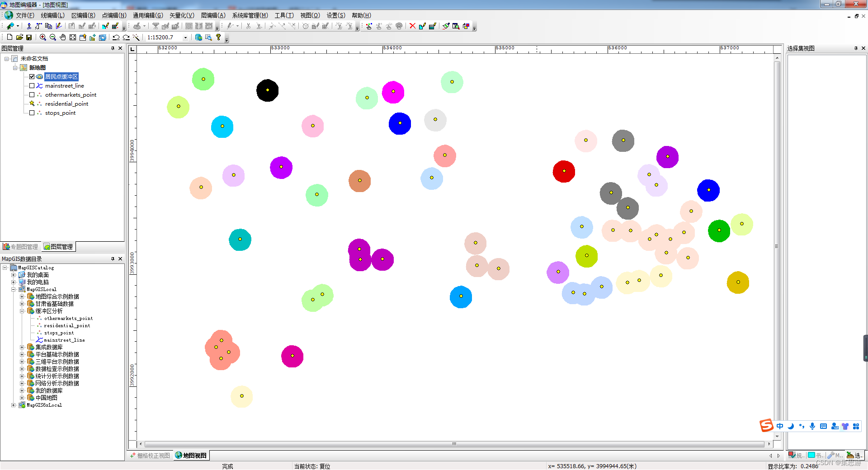Check the othermarkets_point layer checkbox

32,95
